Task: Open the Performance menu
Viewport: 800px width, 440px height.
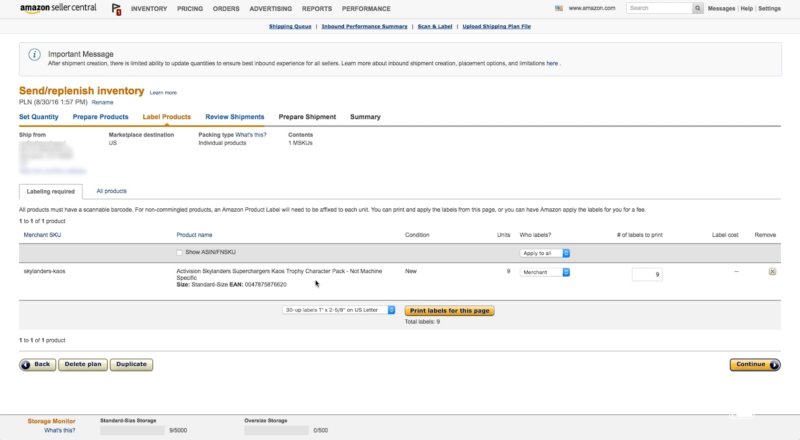Action: [x=366, y=9]
